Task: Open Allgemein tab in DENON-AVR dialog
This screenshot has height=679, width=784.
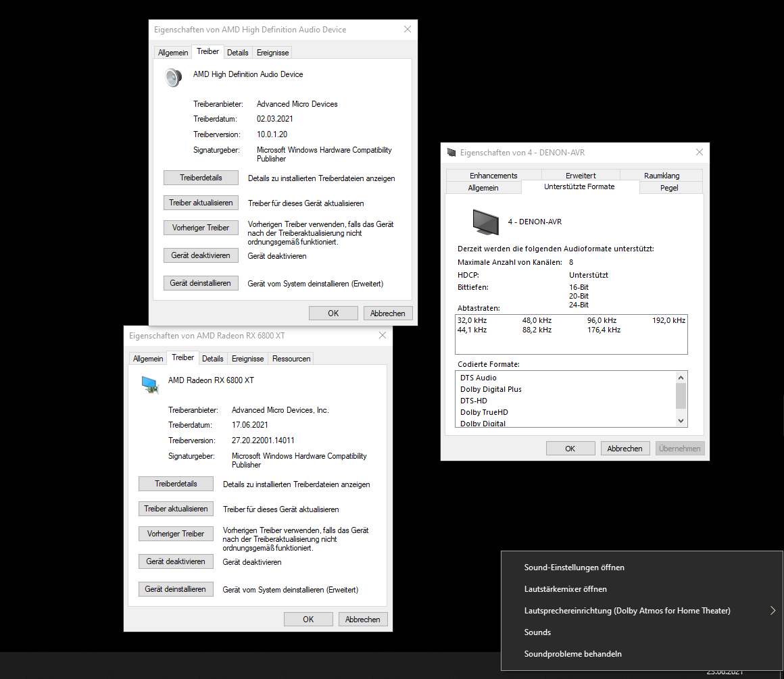Action: point(483,188)
